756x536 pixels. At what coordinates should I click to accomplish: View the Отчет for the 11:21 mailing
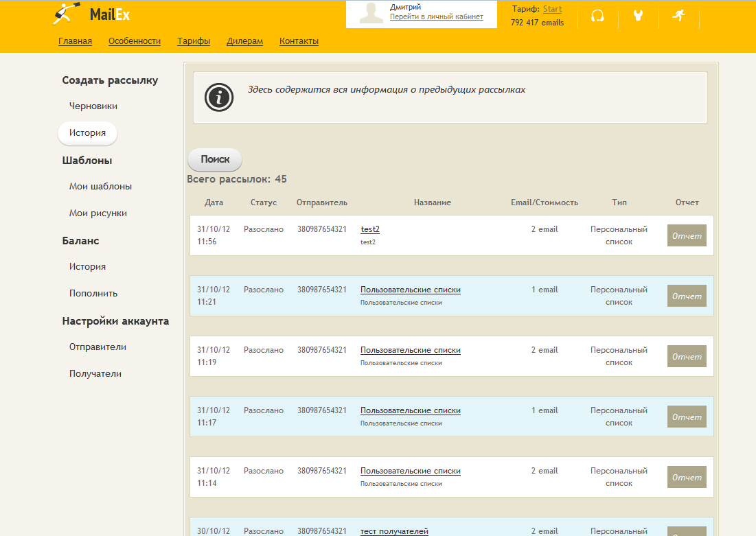click(687, 296)
